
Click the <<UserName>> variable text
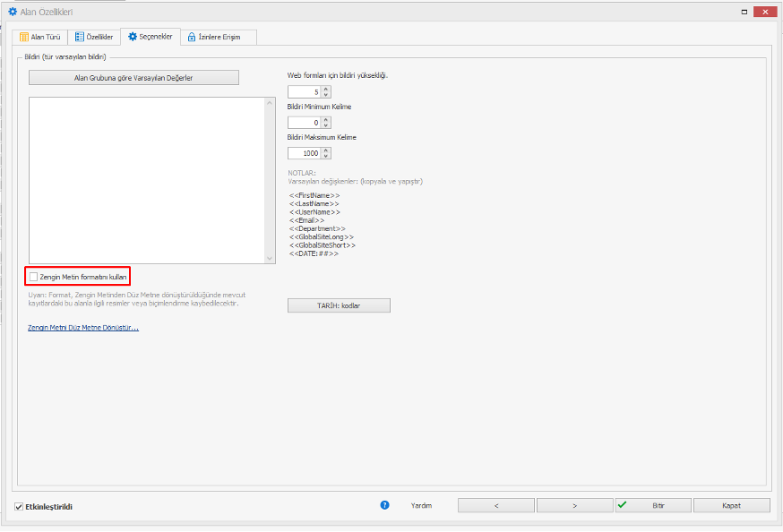tap(314, 212)
